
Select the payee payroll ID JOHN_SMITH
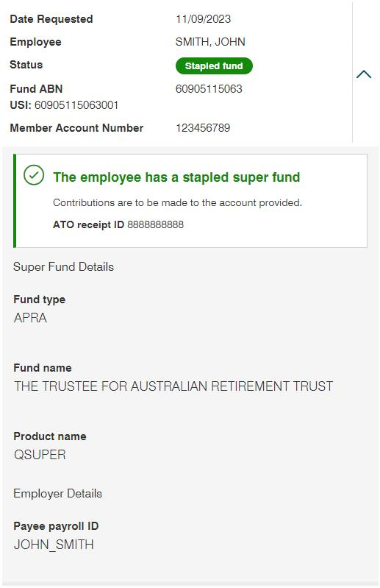tap(54, 545)
